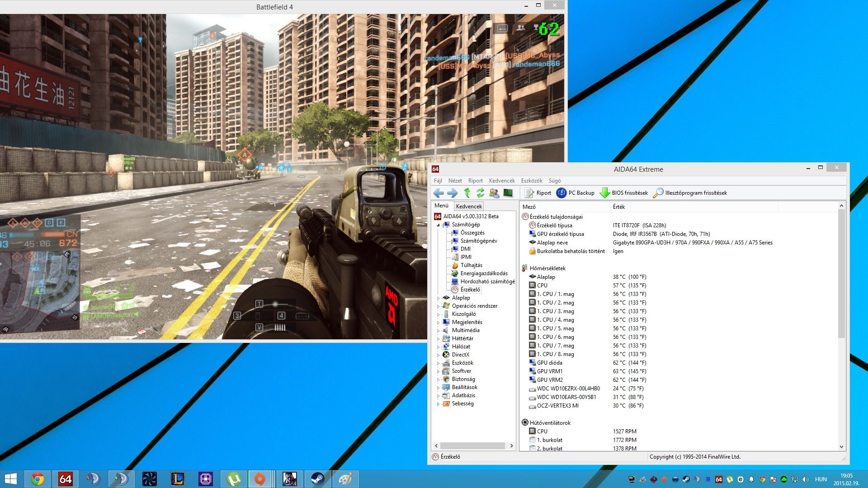Select IPMI in the tree
The width and height of the screenshot is (868, 488).
pyautogui.click(x=466, y=257)
